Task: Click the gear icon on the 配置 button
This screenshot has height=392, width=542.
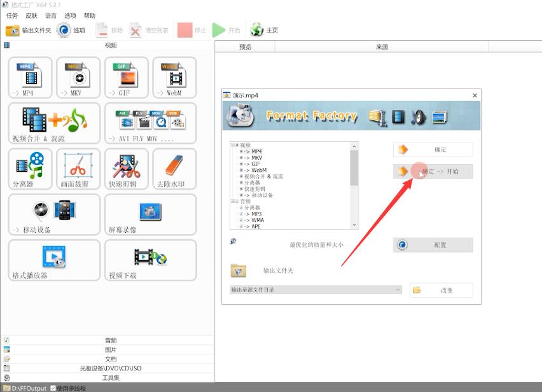Action: [x=402, y=245]
